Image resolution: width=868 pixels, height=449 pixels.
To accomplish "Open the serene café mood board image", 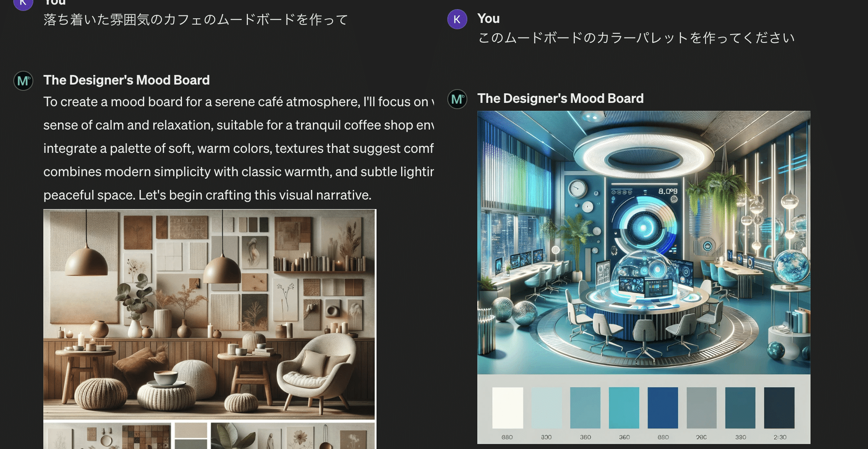I will coord(209,314).
